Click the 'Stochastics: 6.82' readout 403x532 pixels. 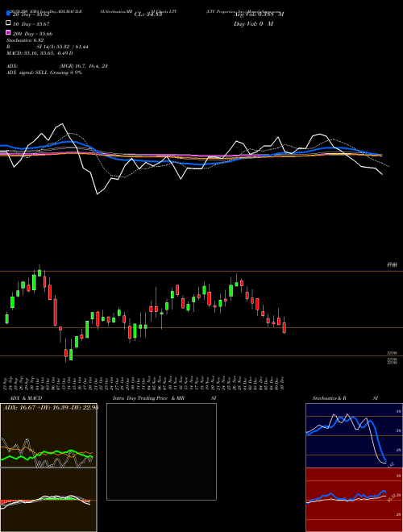[x=25, y=40]
